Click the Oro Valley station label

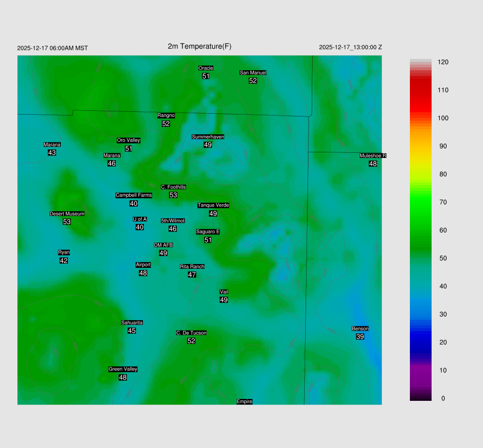[128, 140]
